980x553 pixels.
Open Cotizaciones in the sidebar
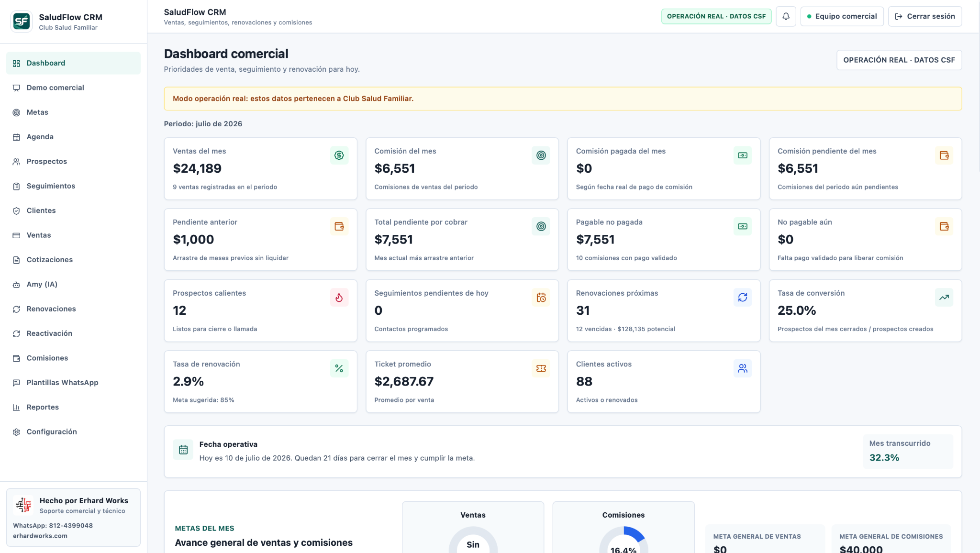[73, 260]
